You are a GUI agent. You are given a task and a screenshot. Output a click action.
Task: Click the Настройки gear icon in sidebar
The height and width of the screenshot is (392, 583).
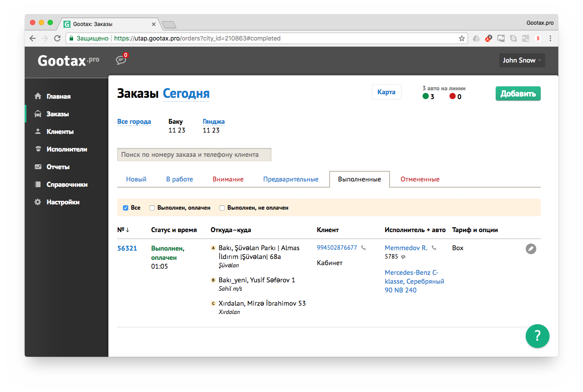38,202
